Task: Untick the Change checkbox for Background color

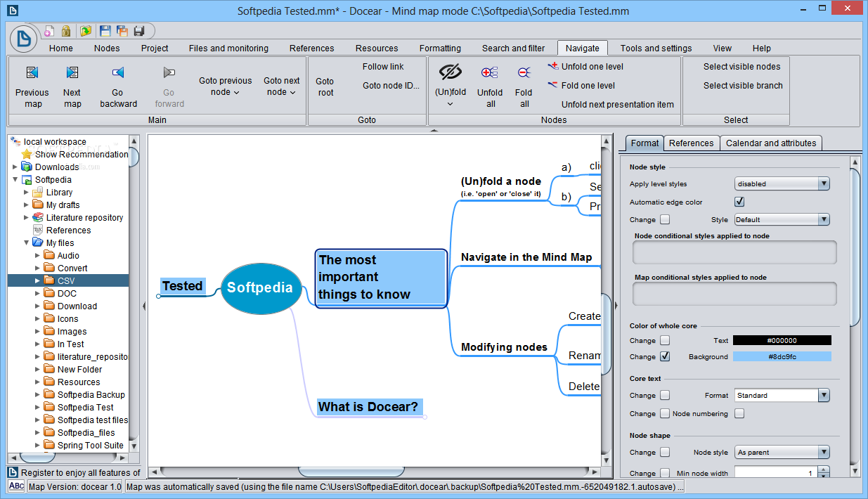Action: (x=665, y=357)
